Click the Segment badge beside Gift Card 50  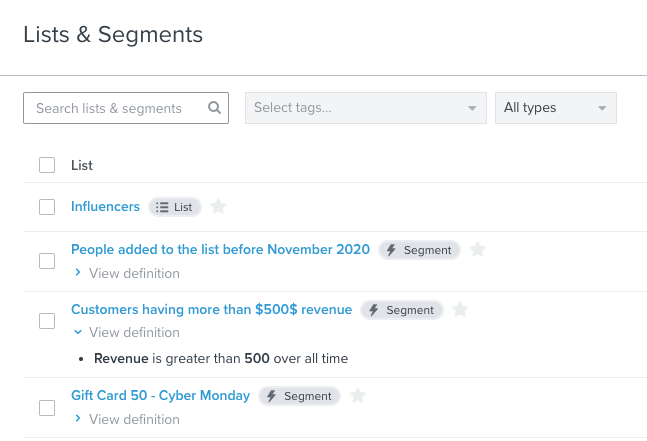click(x=299, y=396)
